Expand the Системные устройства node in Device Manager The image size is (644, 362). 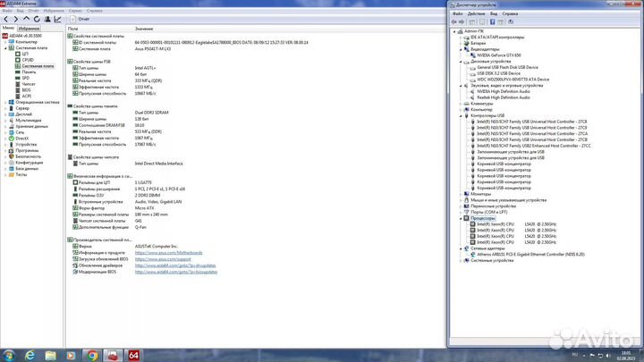[461, 261]
